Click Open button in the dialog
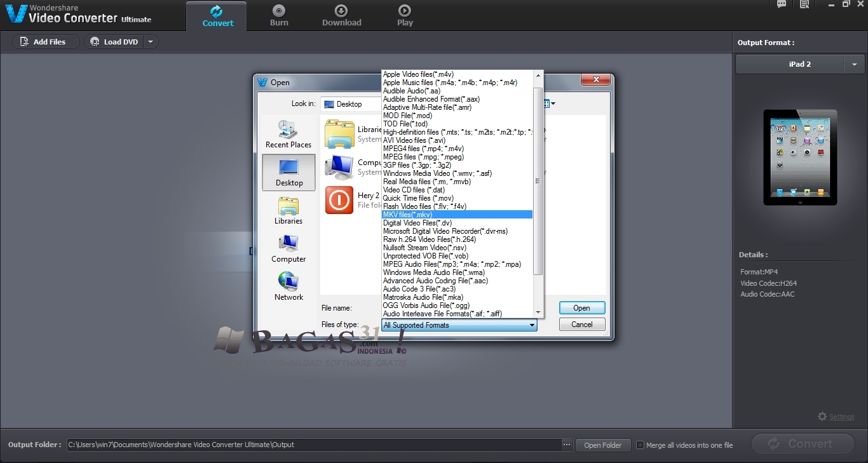This screenshot has width=868, height=463. (582, 308)
